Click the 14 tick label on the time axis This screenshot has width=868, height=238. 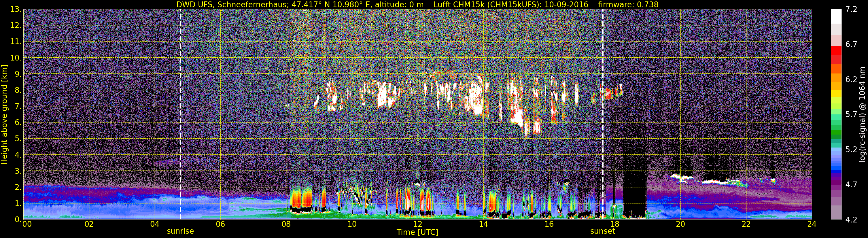point(483,224)
